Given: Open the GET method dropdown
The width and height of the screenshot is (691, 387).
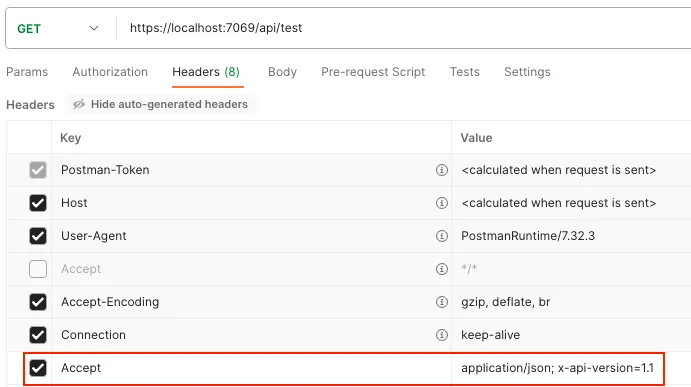Looking at the screenshot, I should pos(57,28).
